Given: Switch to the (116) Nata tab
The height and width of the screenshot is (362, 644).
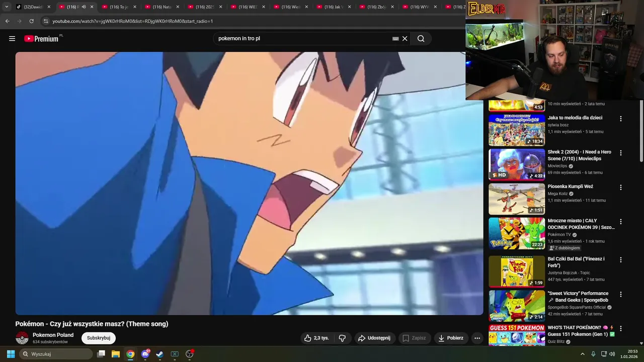Looking at the screenshot, I should point(162,7).
